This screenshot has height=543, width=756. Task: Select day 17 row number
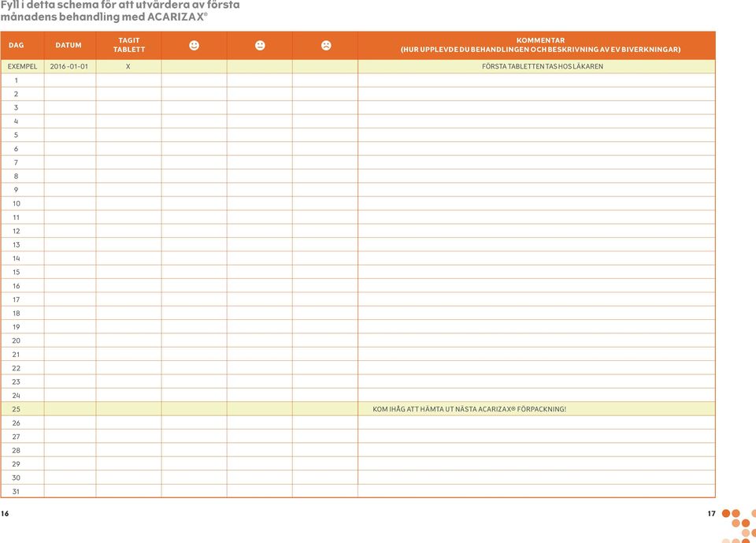(17, 299)
